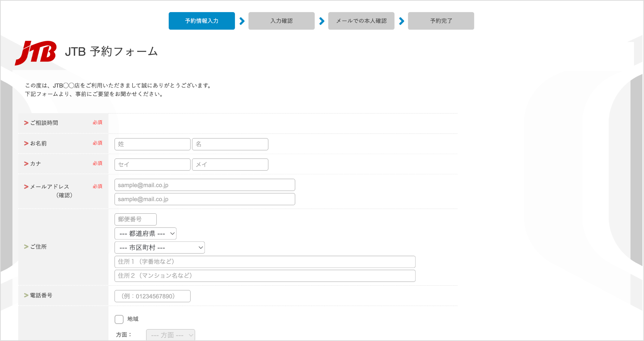This screenshot has height=341, width=644.
Task: Click the red arrow beside ご相談時間
Action: tap(26, 123)
